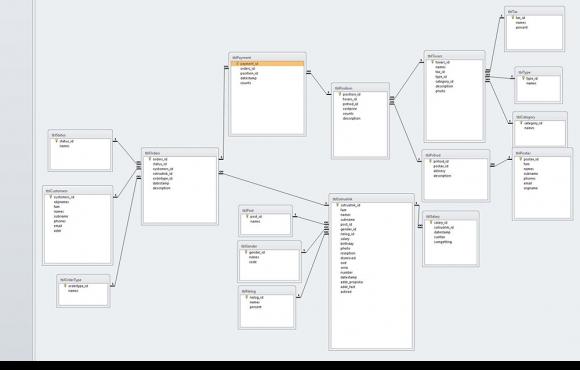
Task: Click the key icon next to postav_id
Action: 520,159
